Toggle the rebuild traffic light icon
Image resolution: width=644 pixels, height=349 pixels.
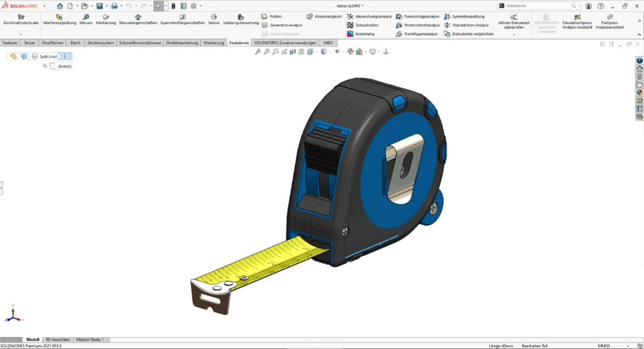tap(174, 6)
